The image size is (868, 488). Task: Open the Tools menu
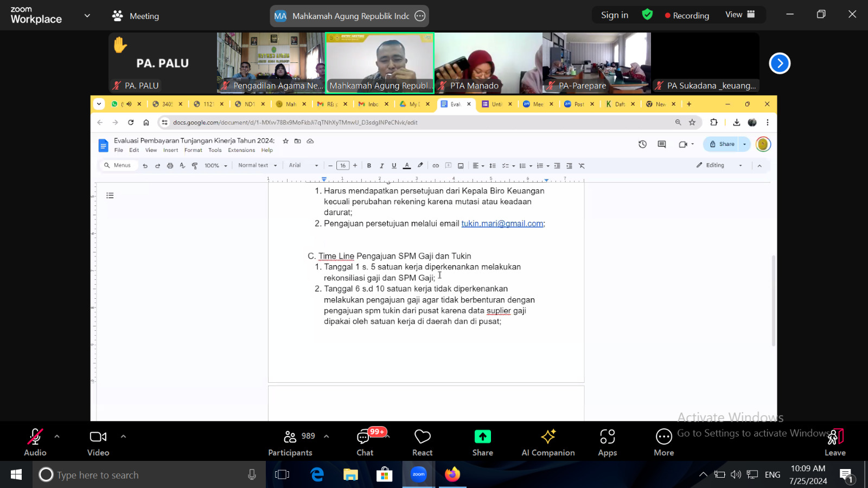point(215,150)
